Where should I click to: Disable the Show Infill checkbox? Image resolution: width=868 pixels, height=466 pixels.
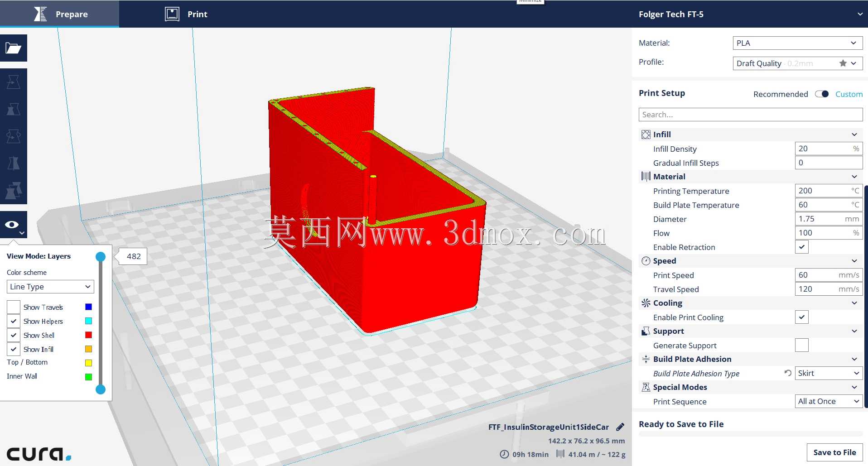(x=14, y=349)
